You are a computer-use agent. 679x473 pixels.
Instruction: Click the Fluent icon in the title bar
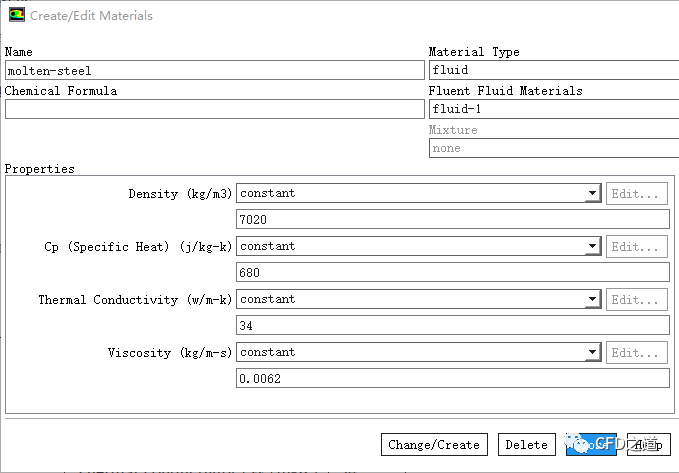tap(16, 16)
